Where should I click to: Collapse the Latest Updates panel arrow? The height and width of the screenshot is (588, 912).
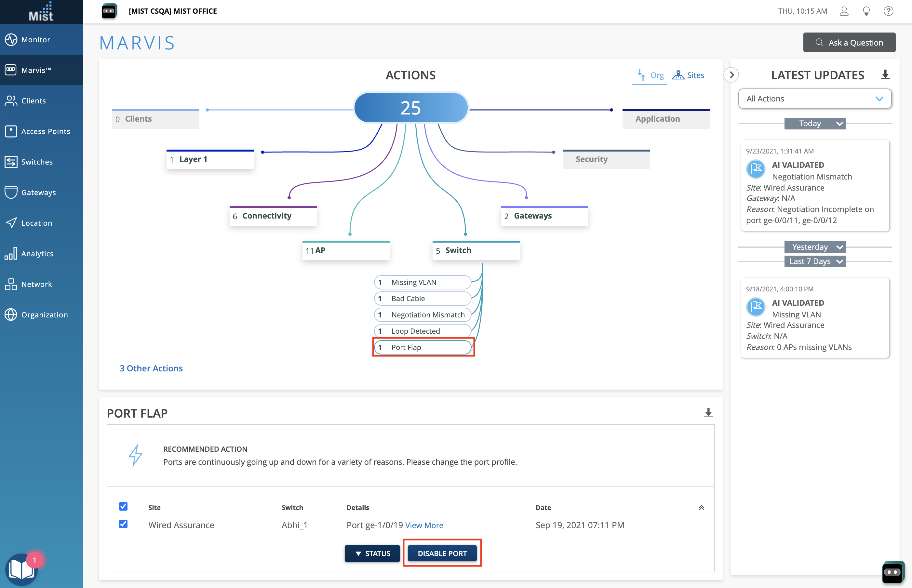[x=731, y=75]
